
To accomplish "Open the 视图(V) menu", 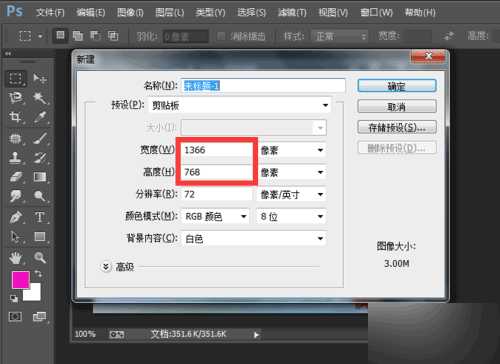I will (x=333, y=13).
